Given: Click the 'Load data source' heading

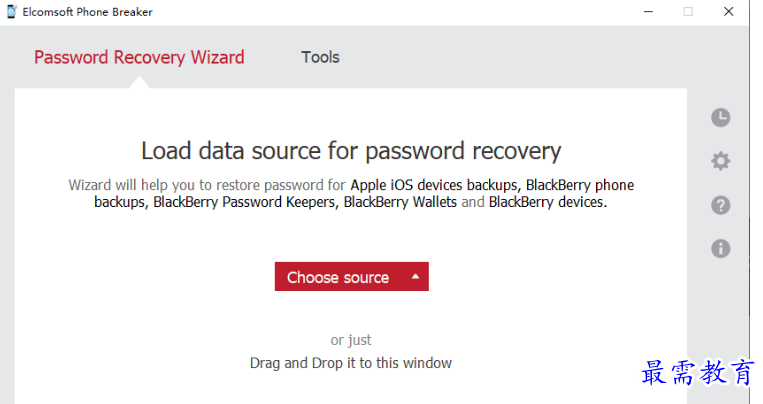Looking at the screenshot, I should tap(351, 151).
